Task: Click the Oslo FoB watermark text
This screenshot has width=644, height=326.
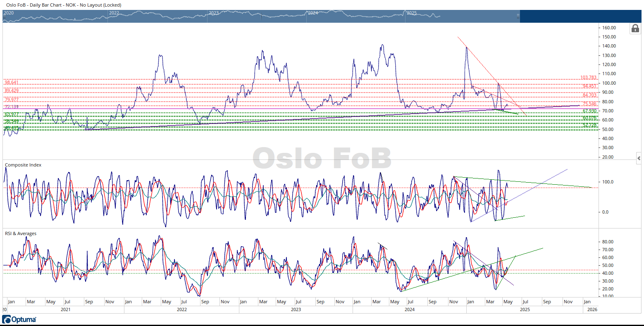Action: point(322,158)
